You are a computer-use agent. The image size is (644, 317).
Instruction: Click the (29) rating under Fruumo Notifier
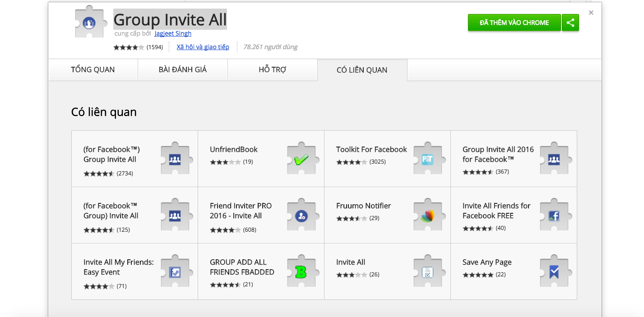pos(374,218)
